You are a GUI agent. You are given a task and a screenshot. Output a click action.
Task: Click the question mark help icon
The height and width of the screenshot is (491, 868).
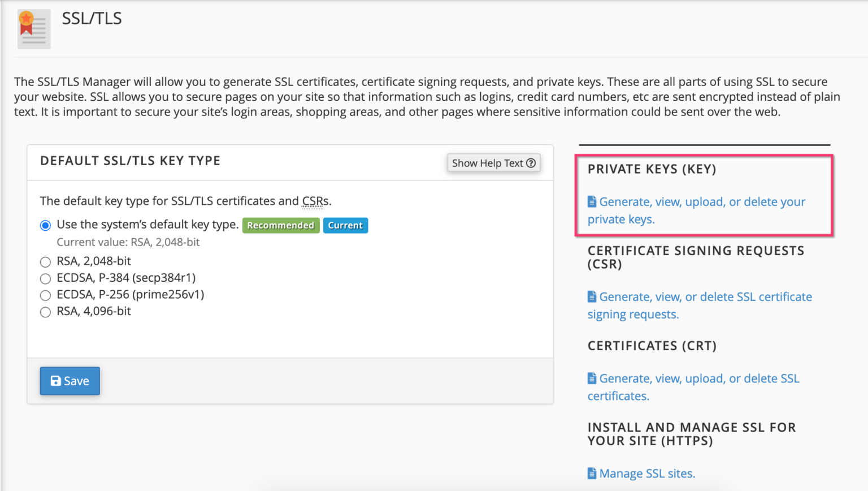pos(530,163)
